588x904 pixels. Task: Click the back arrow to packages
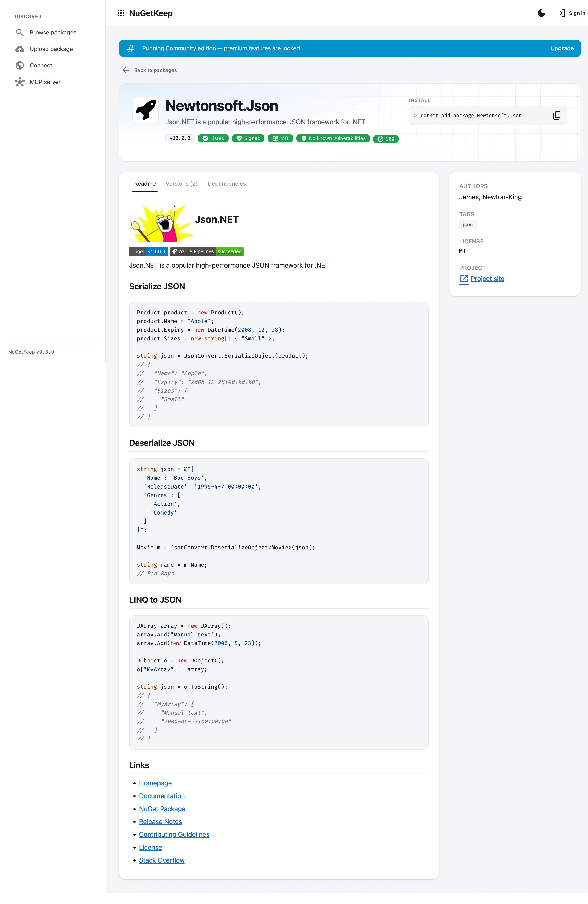tap(126, 70)
